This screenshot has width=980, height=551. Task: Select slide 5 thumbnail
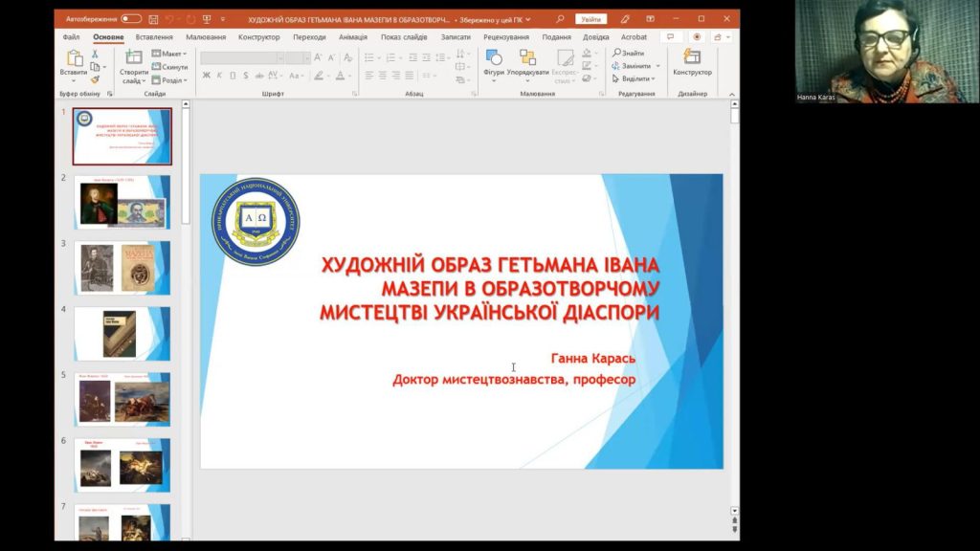pyautogui.click(x=122, y=398)
